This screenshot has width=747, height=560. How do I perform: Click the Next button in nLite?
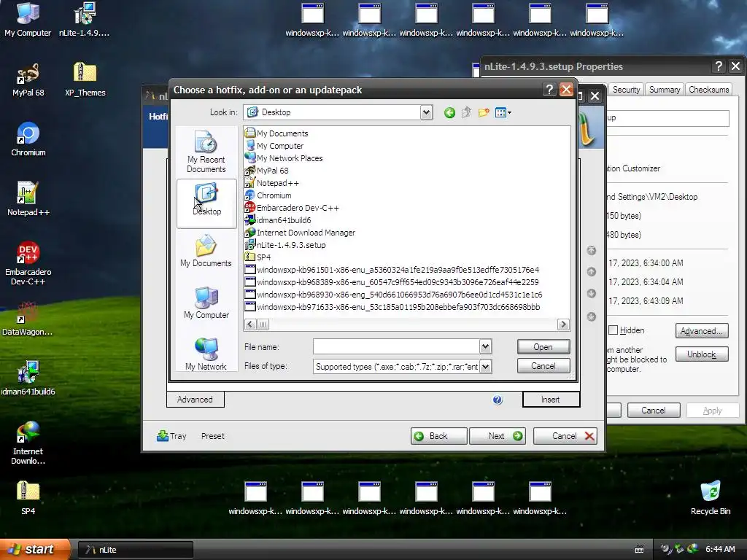(x=498, y=436)
